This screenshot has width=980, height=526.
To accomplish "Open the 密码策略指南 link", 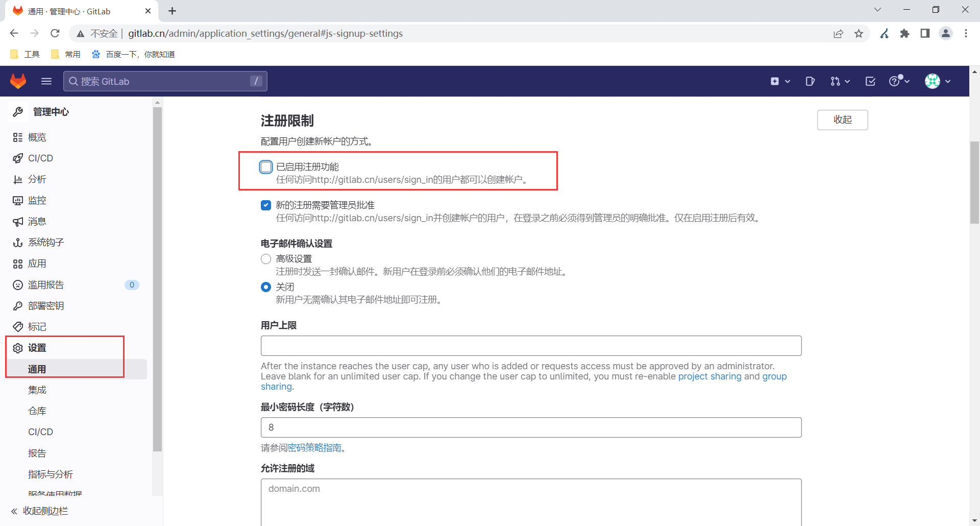I will pos(314,448).
